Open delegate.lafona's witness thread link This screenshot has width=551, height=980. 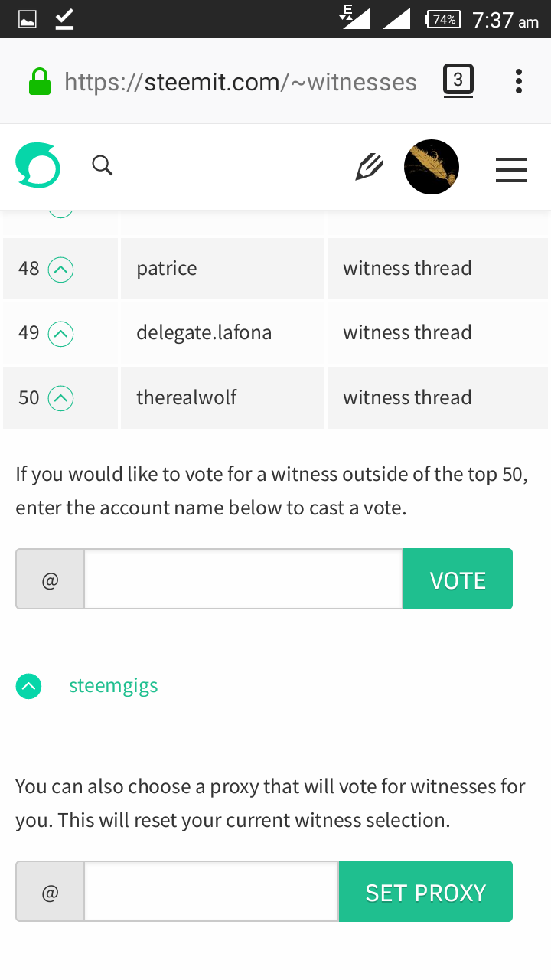coord(407,333)
